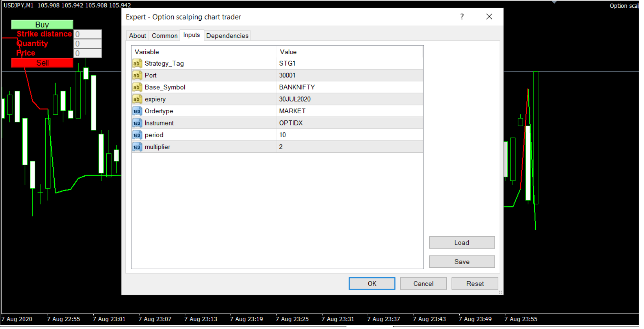Click the Value column header
644x329 pixels.
(x=350, y=52)
